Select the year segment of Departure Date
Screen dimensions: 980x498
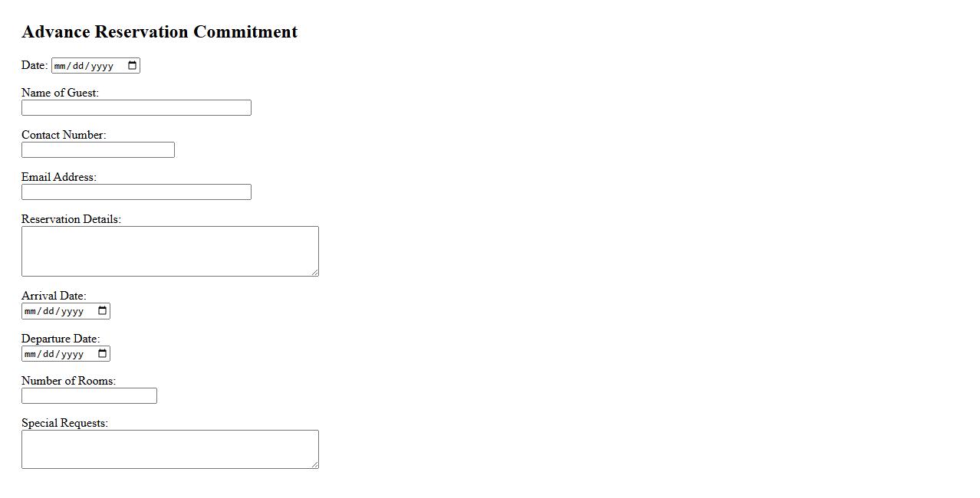tap(72, 354)
